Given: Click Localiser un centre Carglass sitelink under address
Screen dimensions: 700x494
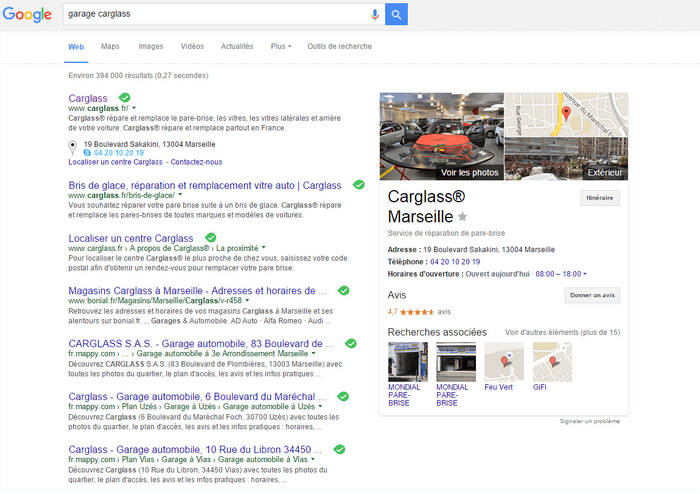Looking at the screenshot, I should [115, 162].
